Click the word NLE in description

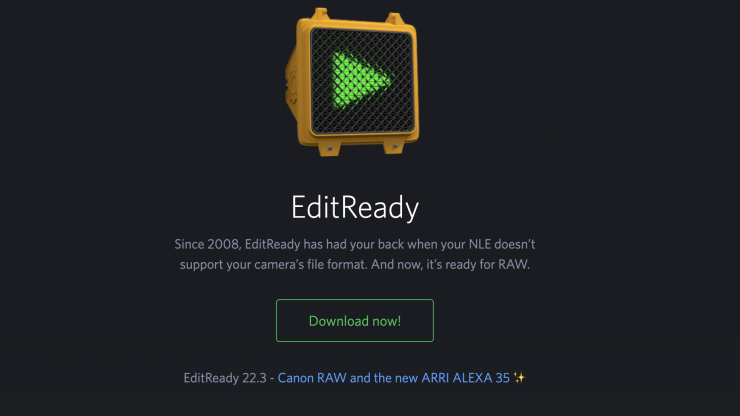(x=479, y=244)
